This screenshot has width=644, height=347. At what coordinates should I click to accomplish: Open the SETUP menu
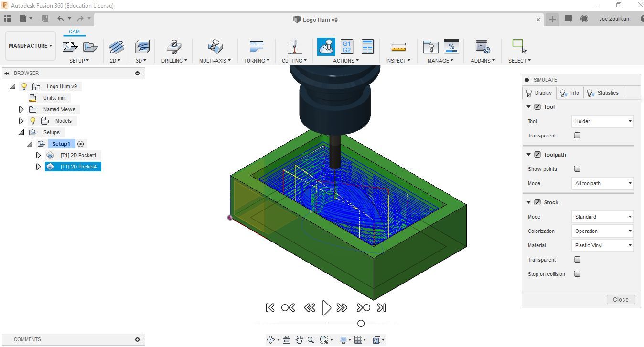coord(79,61)
